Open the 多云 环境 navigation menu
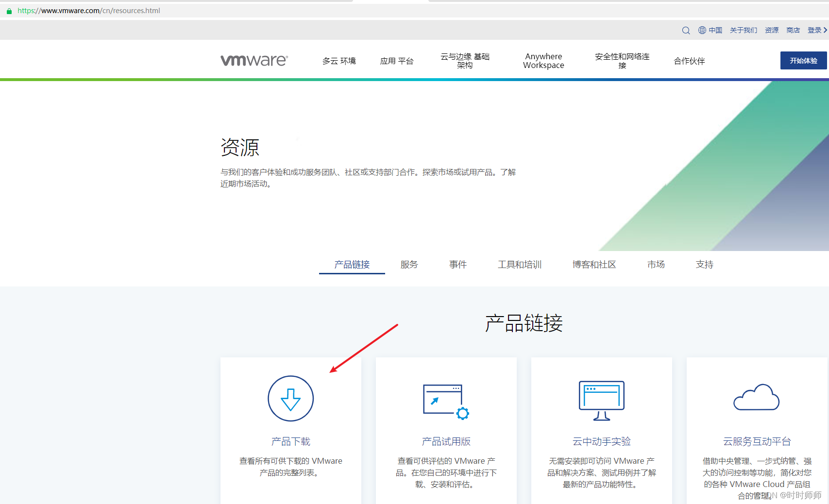Image resolution: width=829 pixels, height=504 pixels. pyautogui.click(x=339, y=61)
